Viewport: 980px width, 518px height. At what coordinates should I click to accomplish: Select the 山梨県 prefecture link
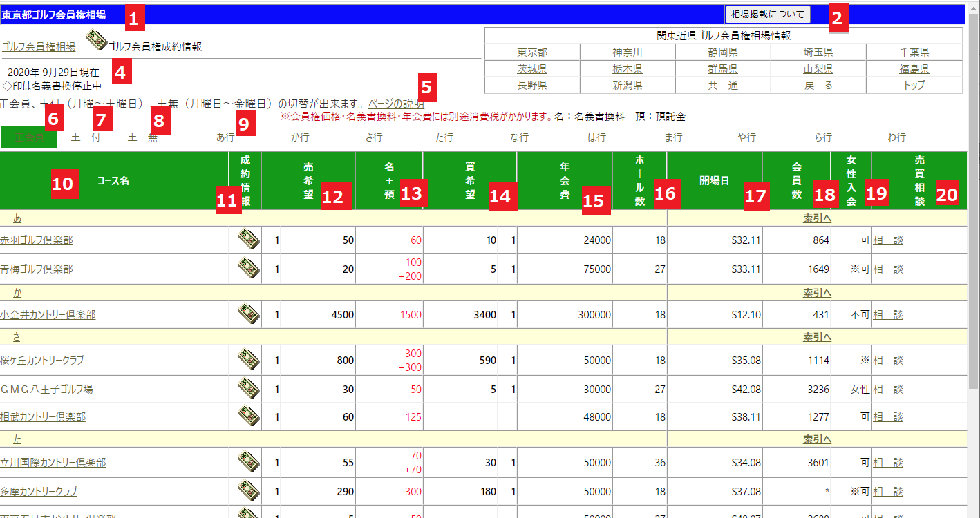pyautogui.click(x=818, y=69)
